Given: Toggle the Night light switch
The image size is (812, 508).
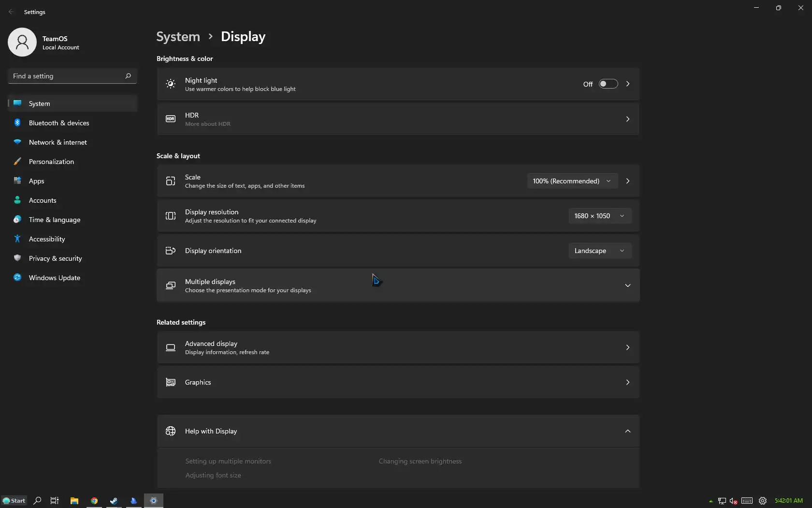Looking at the screenshot, I should pyautogui.click(x=608, y=84).
